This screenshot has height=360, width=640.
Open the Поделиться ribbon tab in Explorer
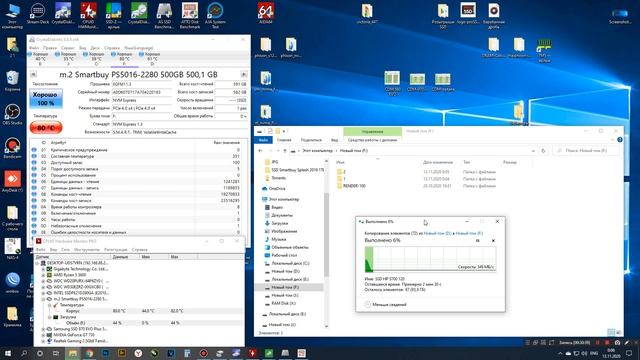coord(311,140)
